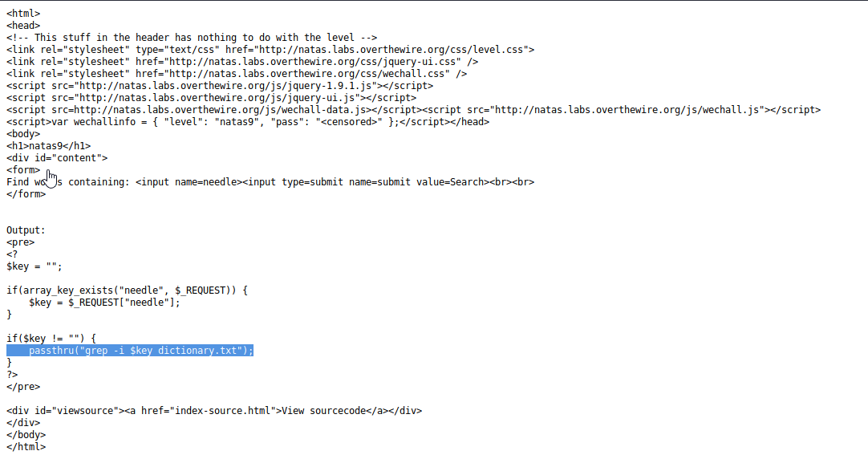Click the wechallinfo script variable line
This screenshot has width=868, height=455.
point(248,122)
